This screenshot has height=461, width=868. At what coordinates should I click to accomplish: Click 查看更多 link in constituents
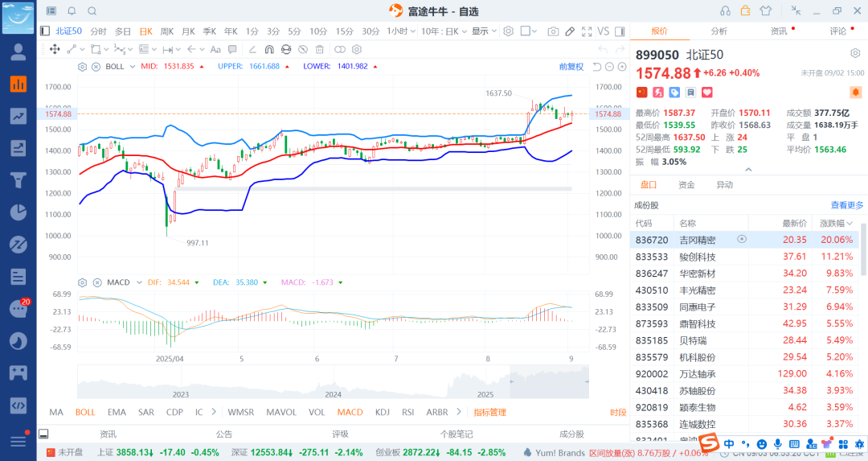point(847,205)
